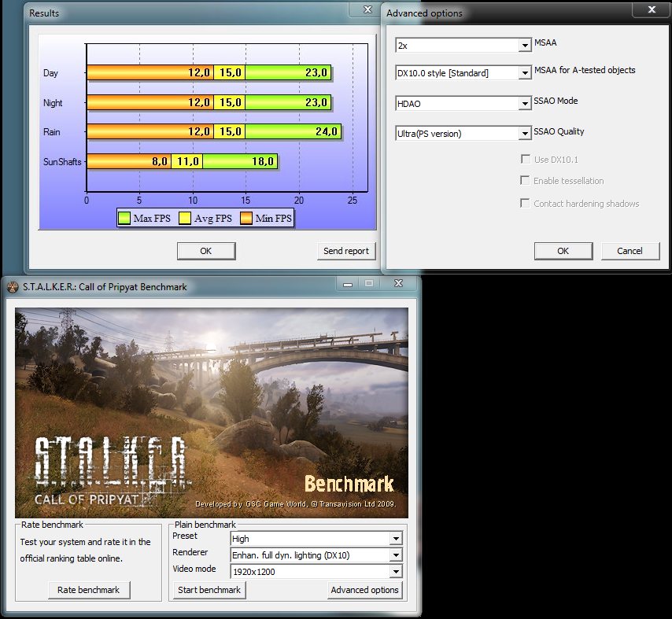Click the Rate benchmark group description text
Viewport: 672px width, 619px height.
85,550
